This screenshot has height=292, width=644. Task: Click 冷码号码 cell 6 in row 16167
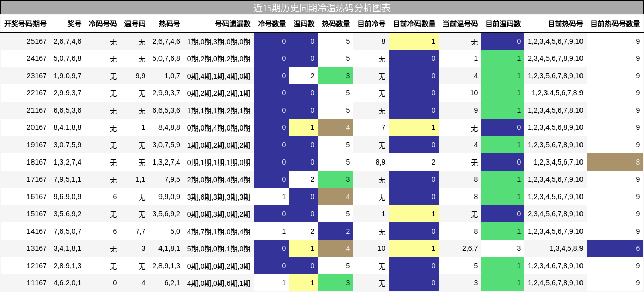pyautogui.click(x=115, y=197)
